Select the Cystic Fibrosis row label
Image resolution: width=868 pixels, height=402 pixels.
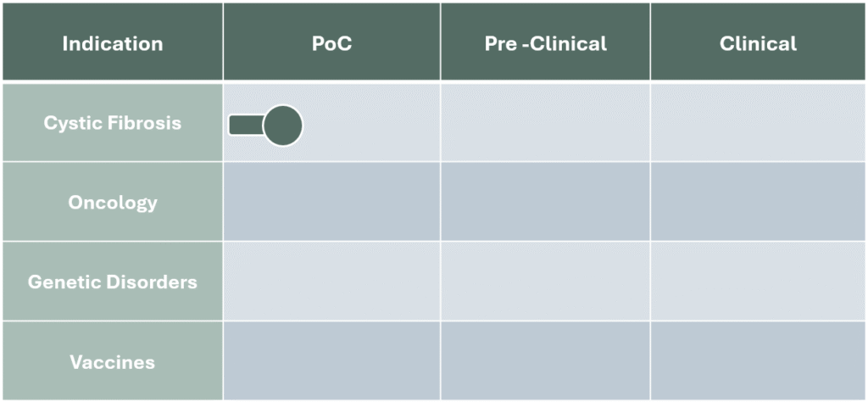pyautogui.click(x=112, y=123)
